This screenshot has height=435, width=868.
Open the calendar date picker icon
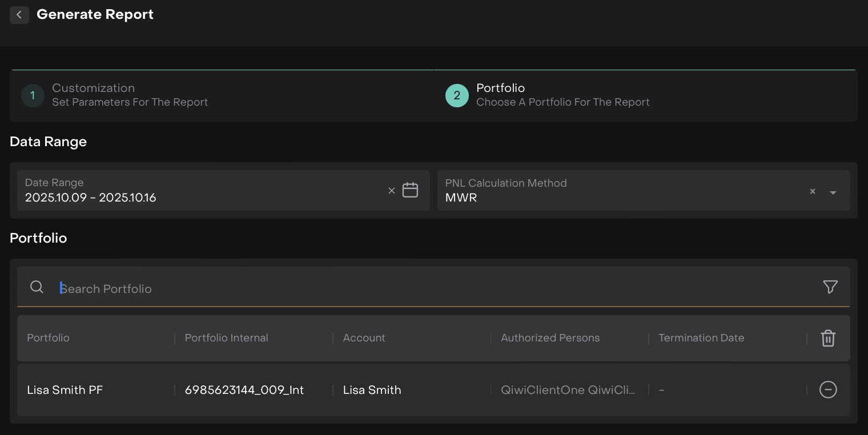coord(410,190)
